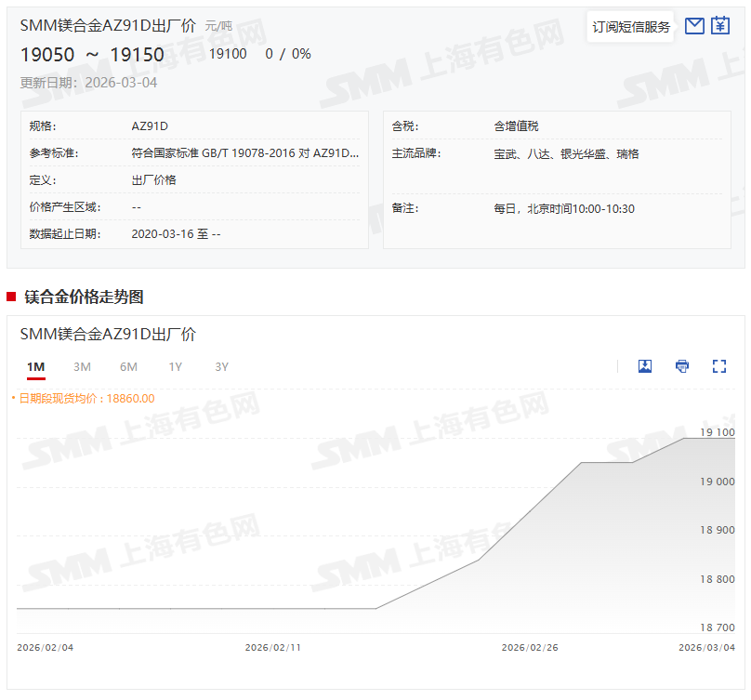Click the 2026/02/11 x-axis date label

[x=273, y=647]
